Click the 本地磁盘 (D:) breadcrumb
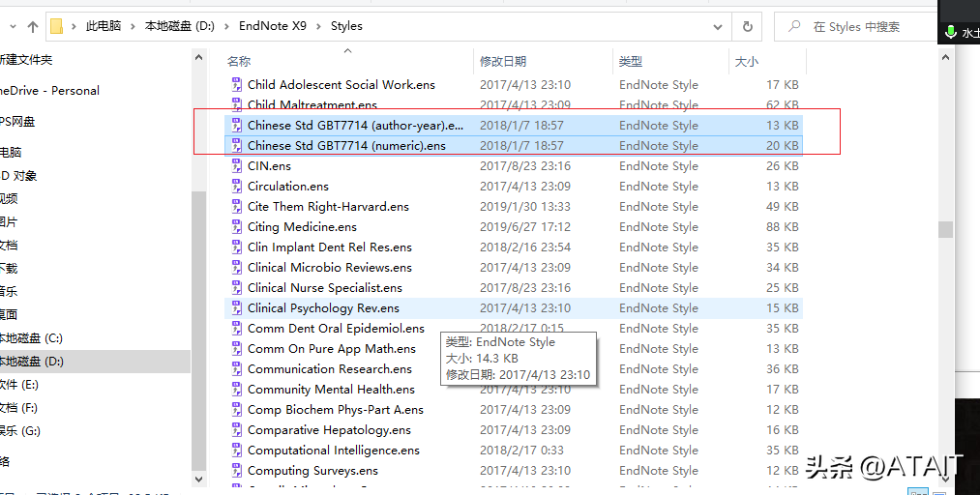 click(179, 26)
